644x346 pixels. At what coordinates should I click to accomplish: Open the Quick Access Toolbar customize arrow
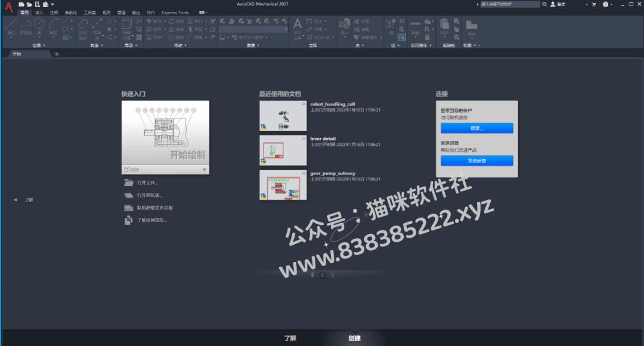coord(52,4)
